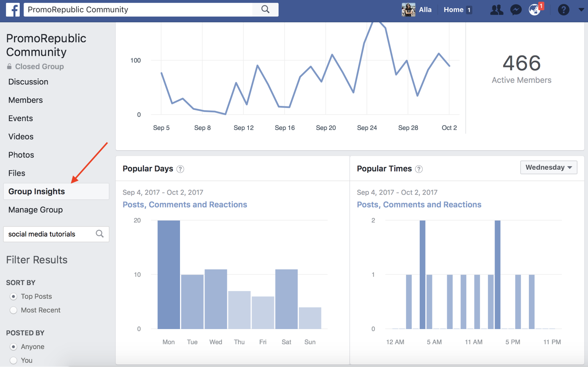
Task: Click Popular Days Posts, Comments and Reactions link
Action: click(185, 204)
